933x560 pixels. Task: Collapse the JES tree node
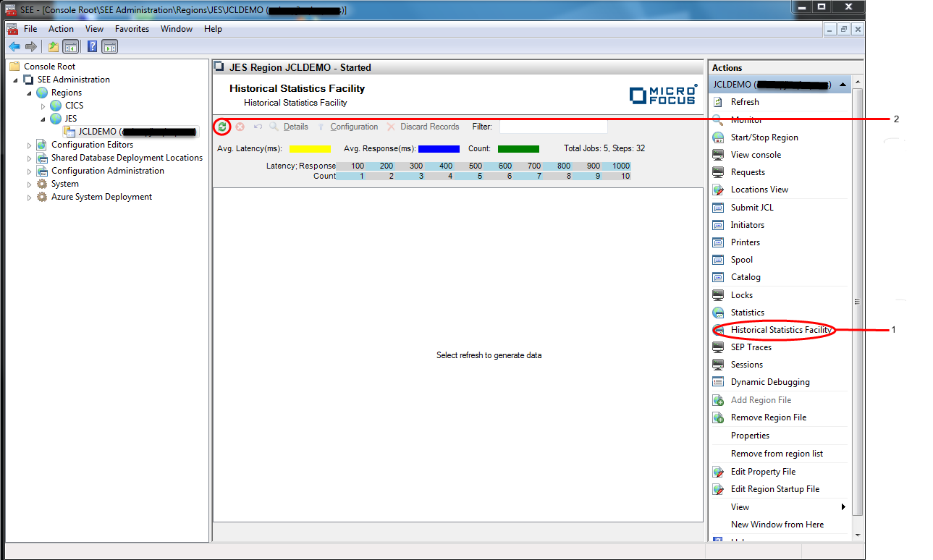pyautogui.click(x=43, y=119)
